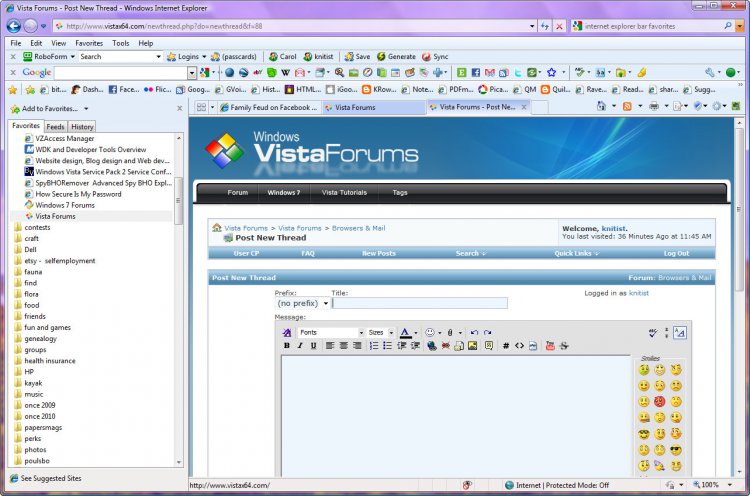
Task: Click the Log Out link
Action: (676, 254)
